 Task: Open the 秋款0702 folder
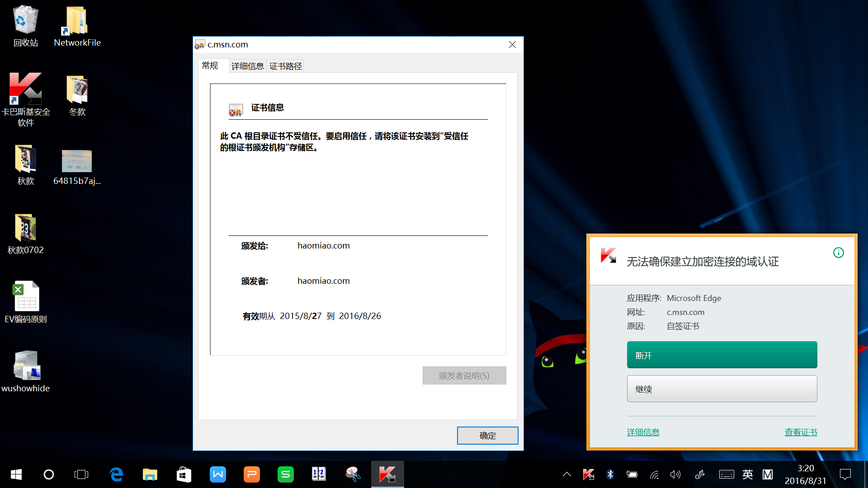[x=25, y=234]
